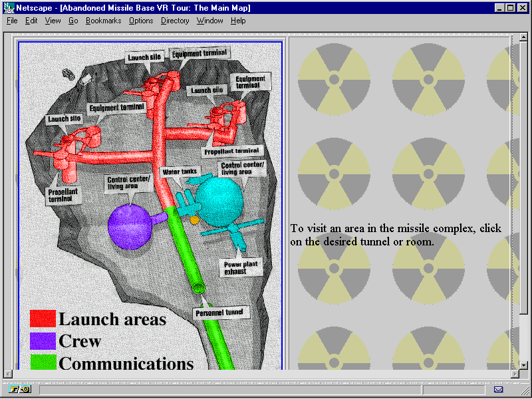The image size is (532, 399).
Task: Open the File menu
Action: [x=12, y=21]
